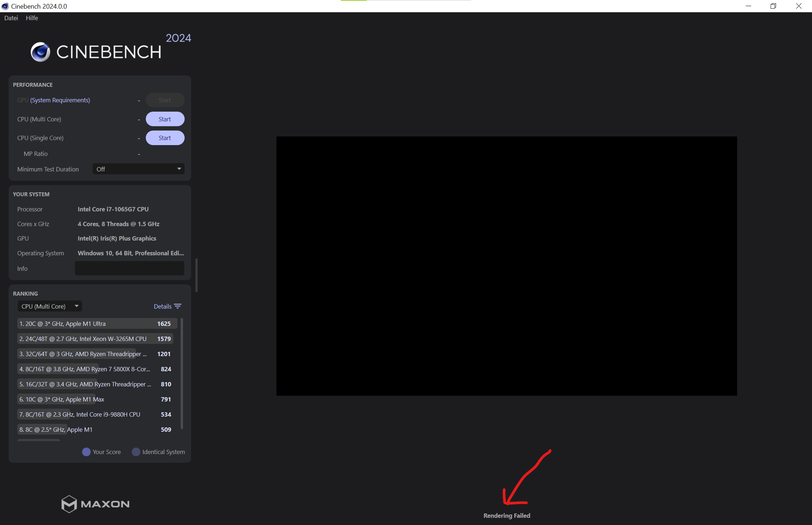Select the Apple M1 Ultra ranking entry
812x525 pixels.
(95, 324)
